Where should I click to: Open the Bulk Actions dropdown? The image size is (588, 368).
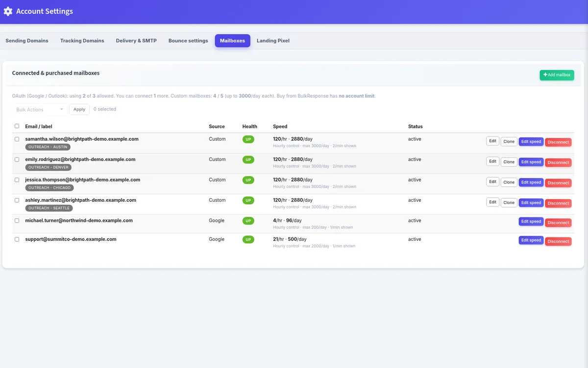(x=40, y=109)
